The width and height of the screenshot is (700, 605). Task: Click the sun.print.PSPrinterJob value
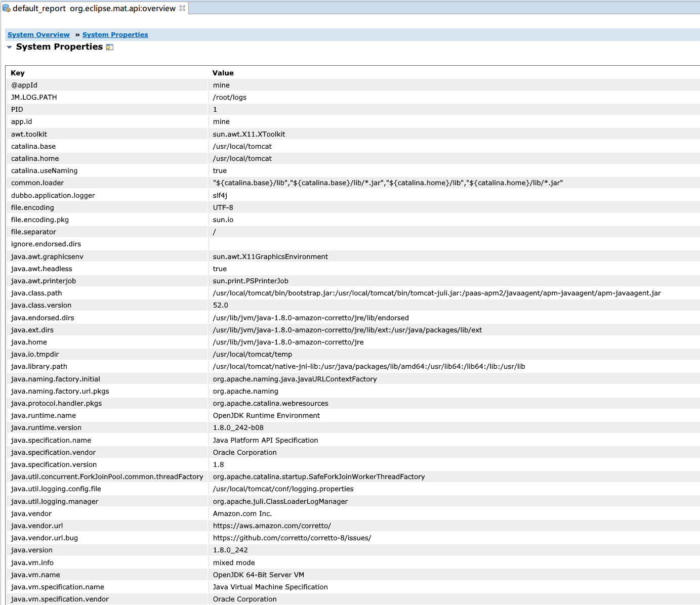coord(251,281)
